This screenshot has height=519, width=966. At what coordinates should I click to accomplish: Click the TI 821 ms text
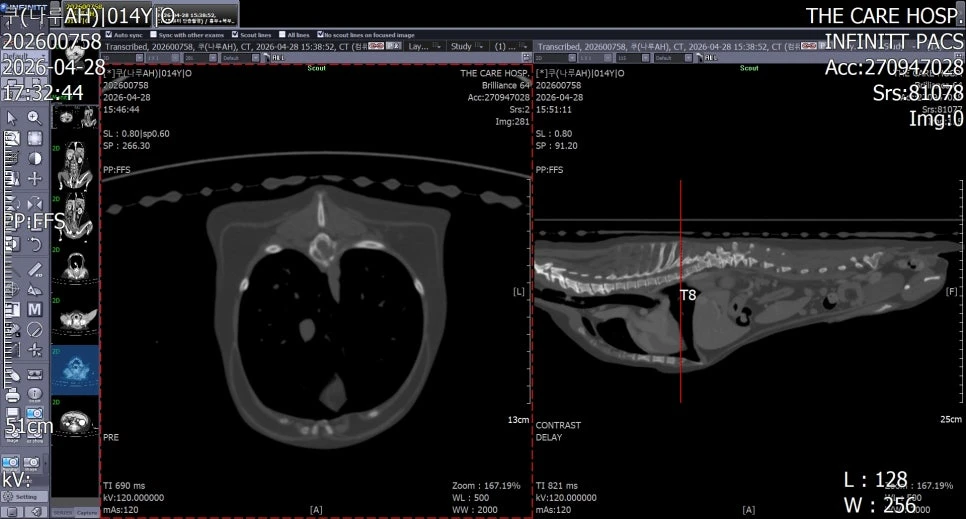click(557, 486)
